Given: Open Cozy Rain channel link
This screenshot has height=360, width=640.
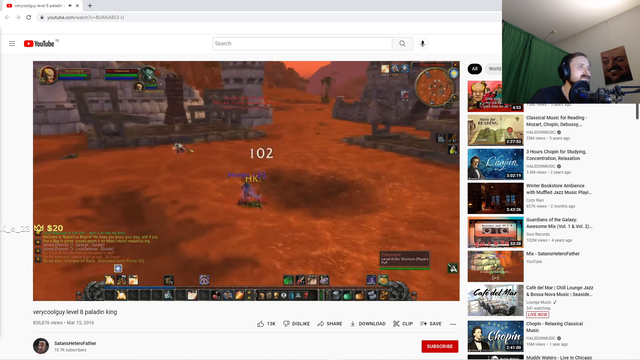Looking at the screenshot, I should click(x=535, y=200).
